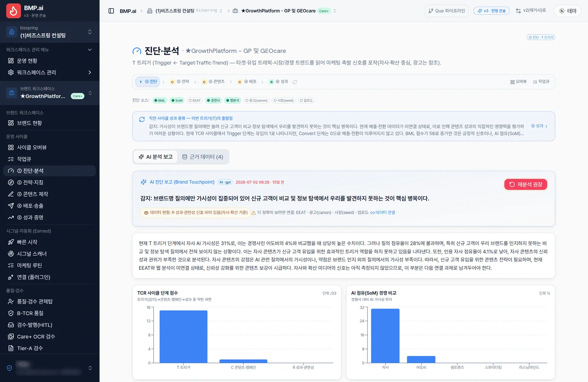The image size is (588, 382).
Task: Click the 오버뷰 button in pipeline bar
Action: pos(519,82)
